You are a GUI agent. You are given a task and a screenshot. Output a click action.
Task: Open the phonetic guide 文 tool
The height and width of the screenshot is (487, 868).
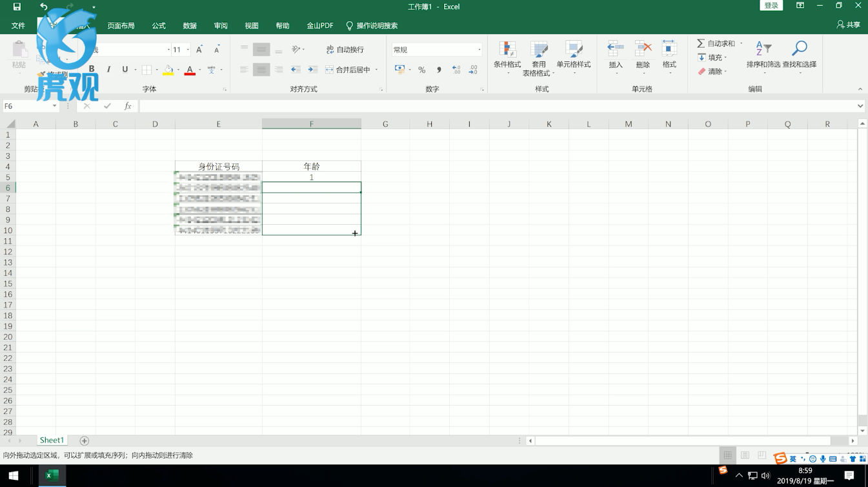211,69
